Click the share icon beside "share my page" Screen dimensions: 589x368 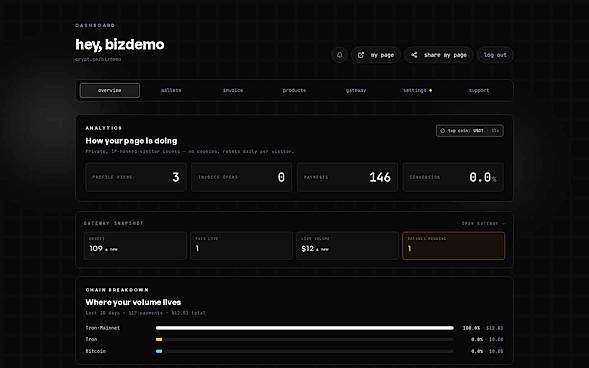click(414, 55)
